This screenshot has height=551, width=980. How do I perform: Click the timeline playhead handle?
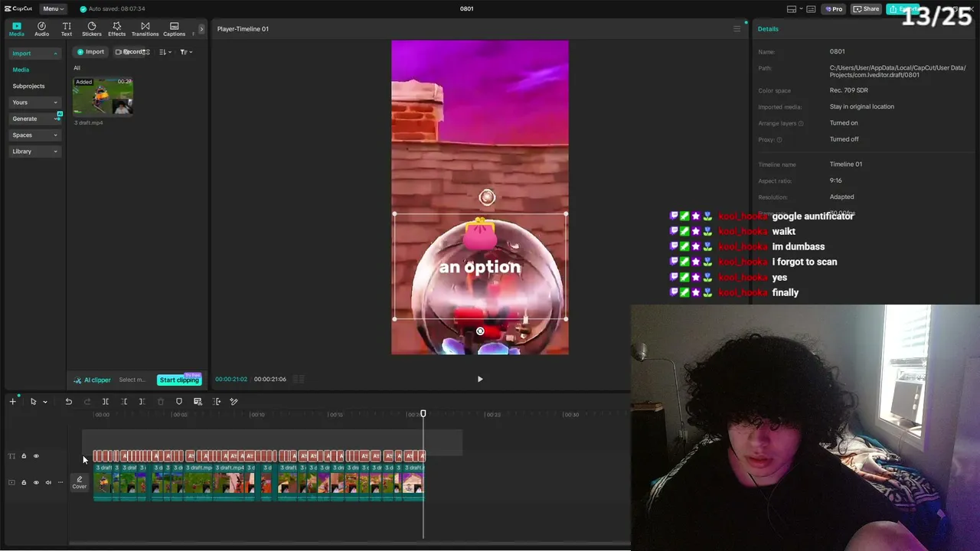pyautogui.click(x=423, y=414)
